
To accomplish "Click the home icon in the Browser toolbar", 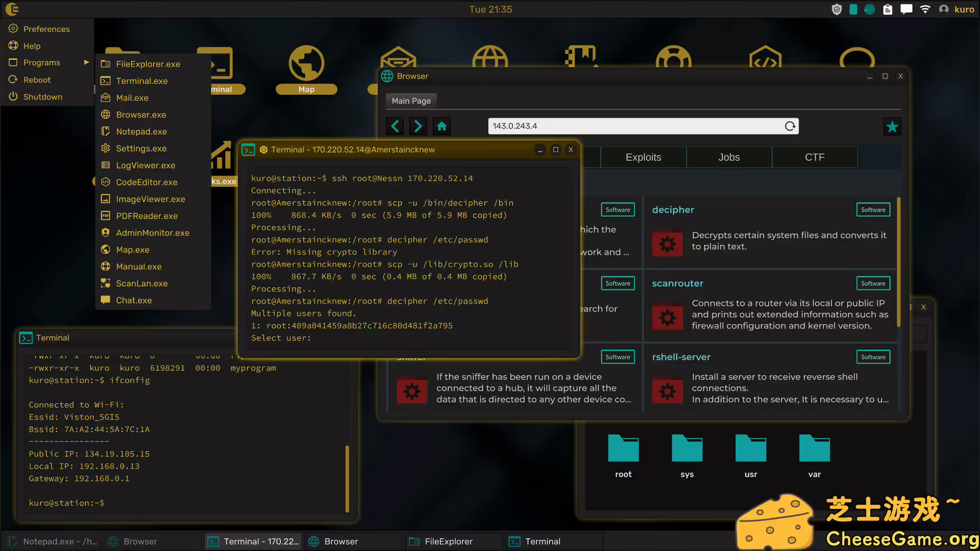I will (x=442, y=126).
